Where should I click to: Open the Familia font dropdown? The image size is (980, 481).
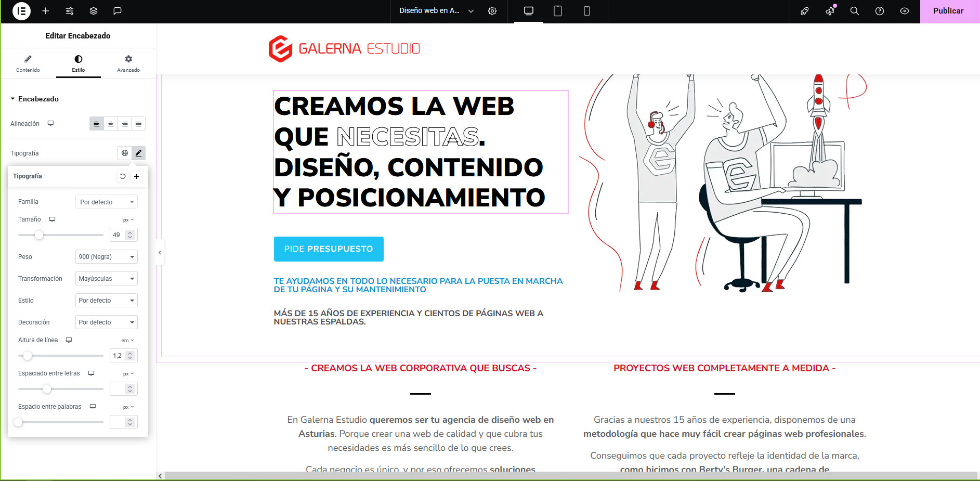107,202
